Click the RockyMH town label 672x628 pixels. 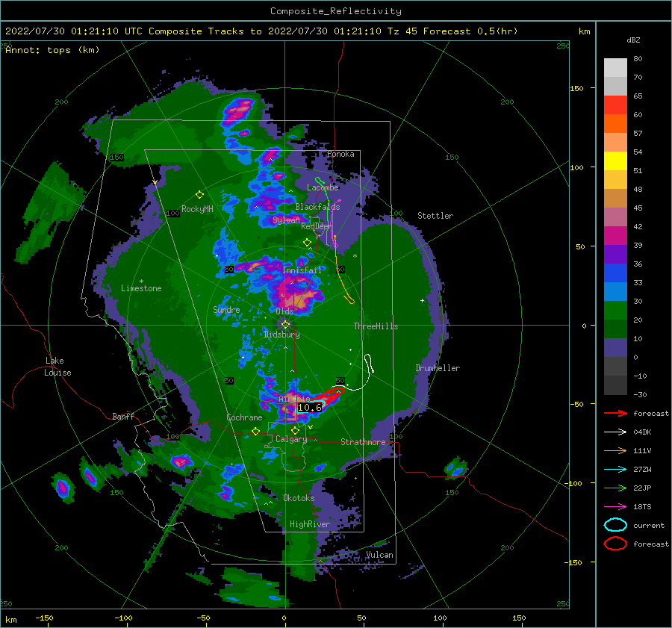click(x=197, y=209)
